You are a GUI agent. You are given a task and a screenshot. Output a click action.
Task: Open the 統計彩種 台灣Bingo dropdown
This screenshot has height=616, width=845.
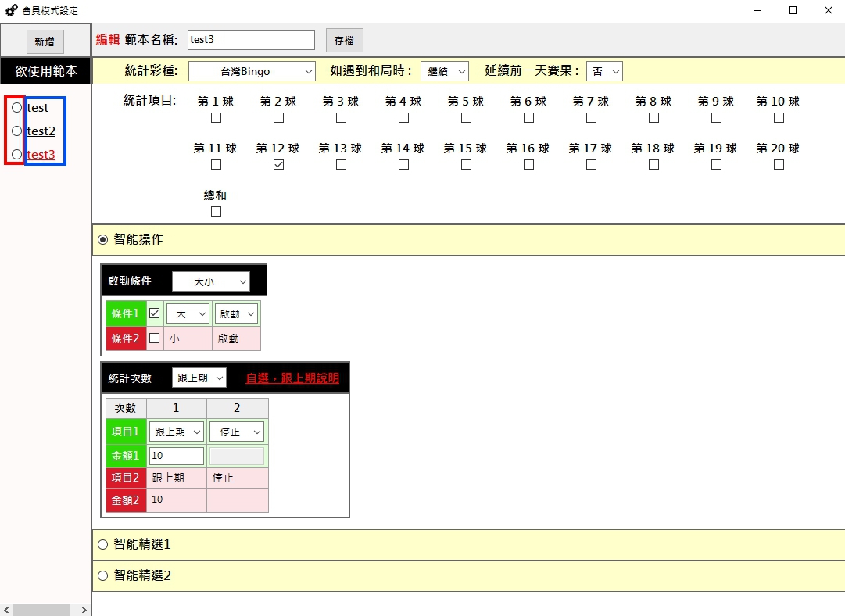[x=252, y=71]
